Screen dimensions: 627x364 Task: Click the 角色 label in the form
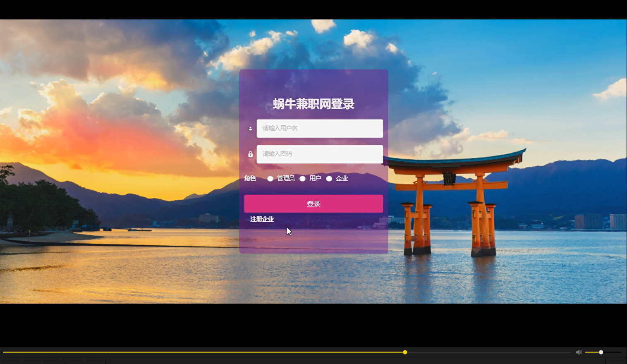pyautogui.click(x=250, y=178)
